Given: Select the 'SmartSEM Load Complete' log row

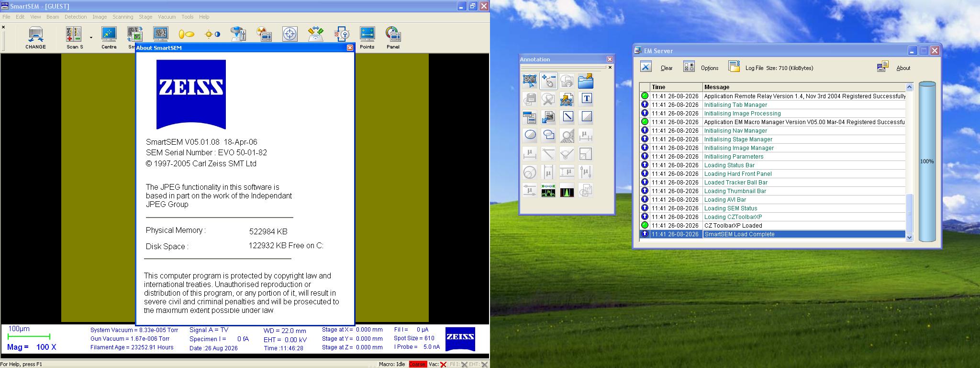Looking at the screenshot, I should click(x=773, y=234).
